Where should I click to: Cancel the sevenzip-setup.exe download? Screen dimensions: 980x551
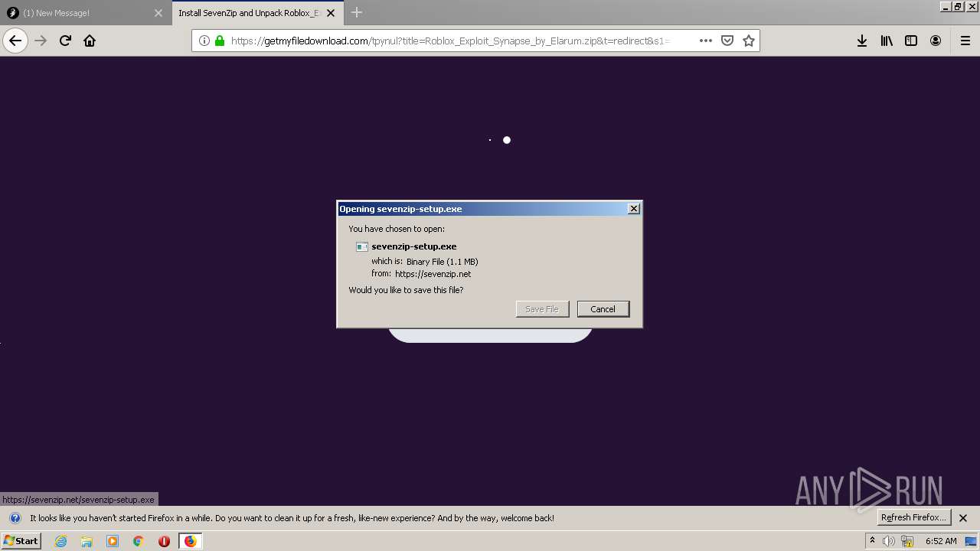[x=603, y=309]
